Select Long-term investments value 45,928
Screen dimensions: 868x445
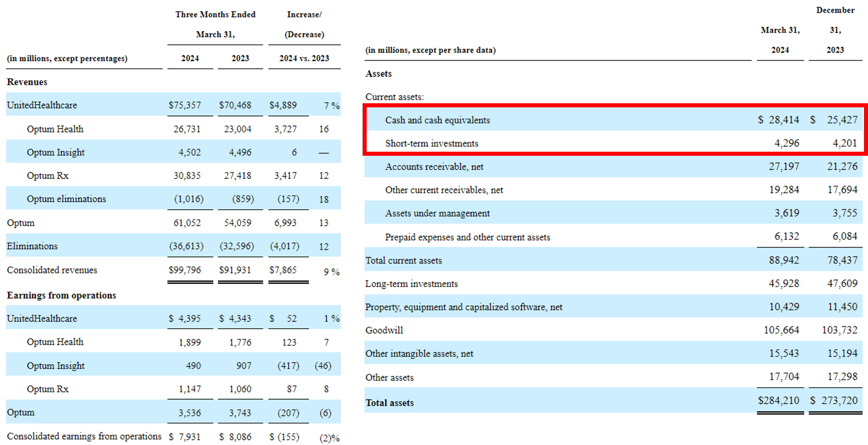(x=784, y=283)
